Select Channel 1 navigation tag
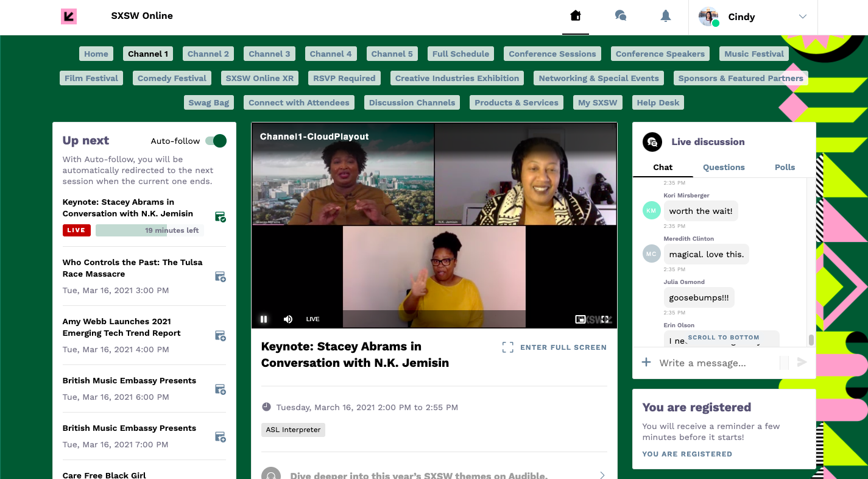Image resolution: width=868 pixels, height=479 pixels. coord(148,54)
